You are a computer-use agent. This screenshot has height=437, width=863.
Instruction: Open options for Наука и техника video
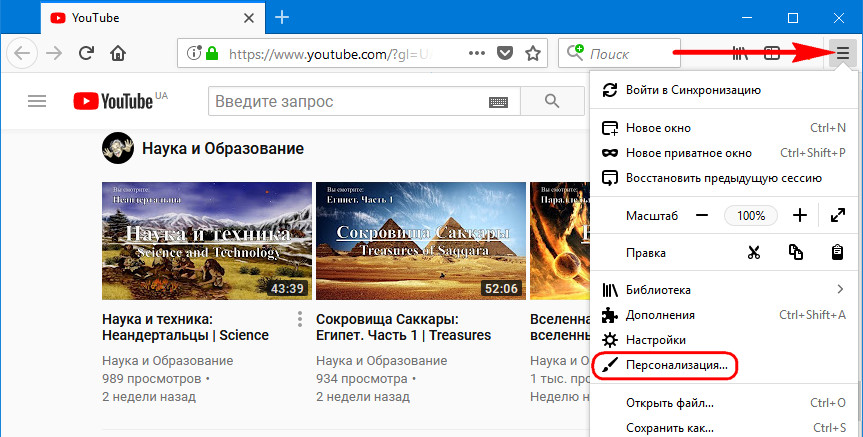(299, 320)
